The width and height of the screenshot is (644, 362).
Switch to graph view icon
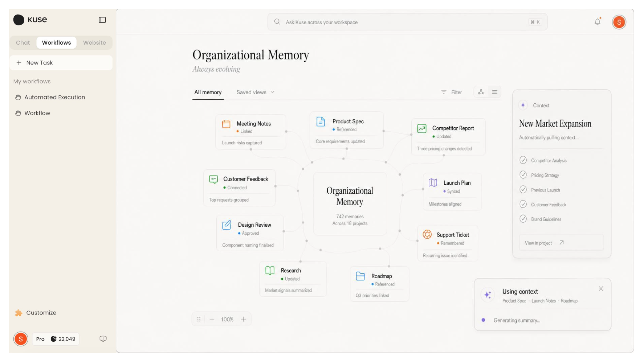tap(481, 92)
